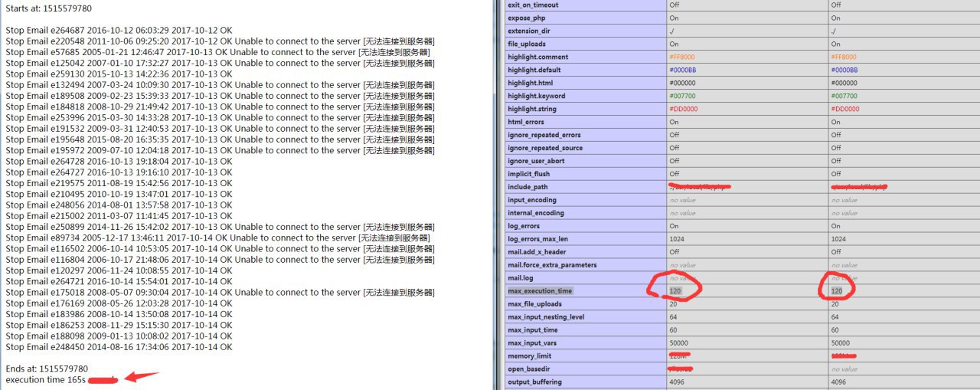Select the Stop Email e248450 log line

(x=119, y=347)
